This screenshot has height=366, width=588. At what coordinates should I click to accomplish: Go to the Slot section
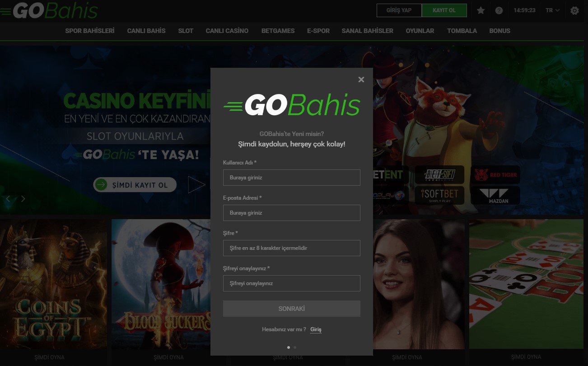[x=186, y=31]
